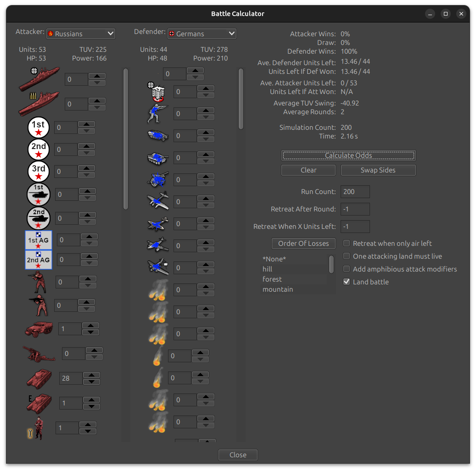476x471 pixels.
Task: Open the Defender Germans dropdown
Action: click(202, 33)
